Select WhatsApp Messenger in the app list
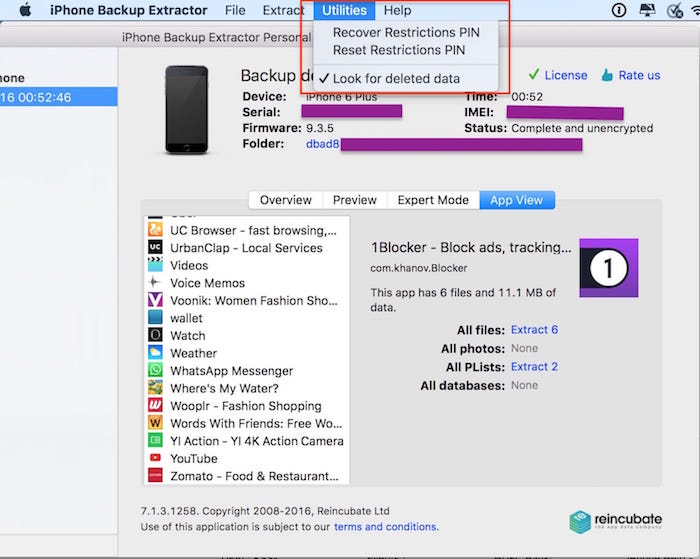 coord(247,370)
